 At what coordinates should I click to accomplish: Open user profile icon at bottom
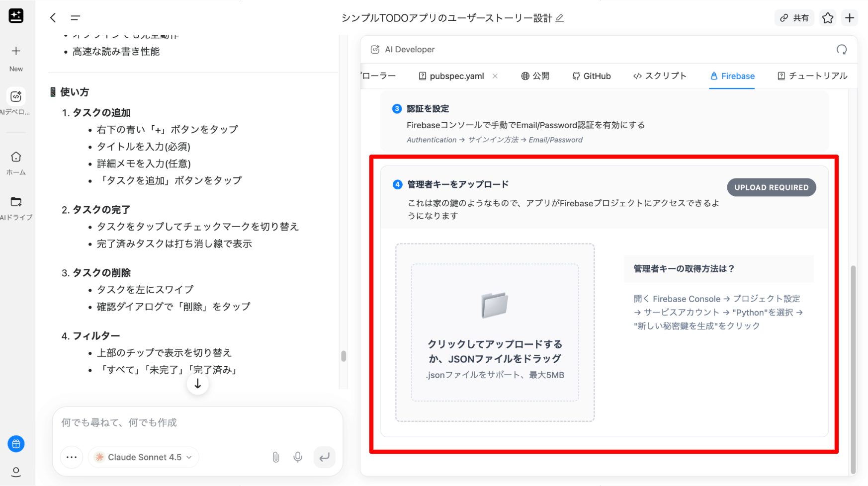16,472
